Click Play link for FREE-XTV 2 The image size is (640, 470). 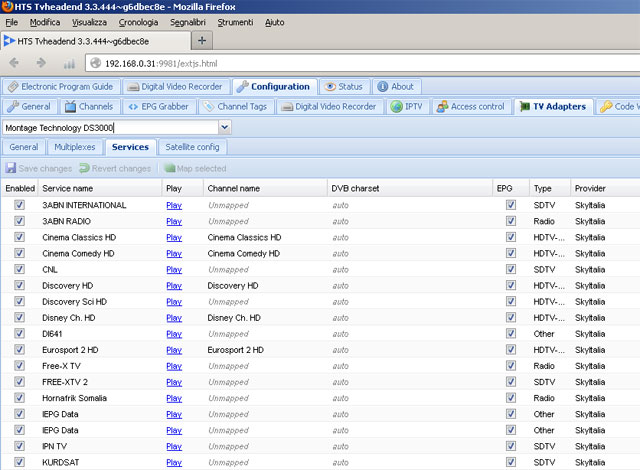174,382
